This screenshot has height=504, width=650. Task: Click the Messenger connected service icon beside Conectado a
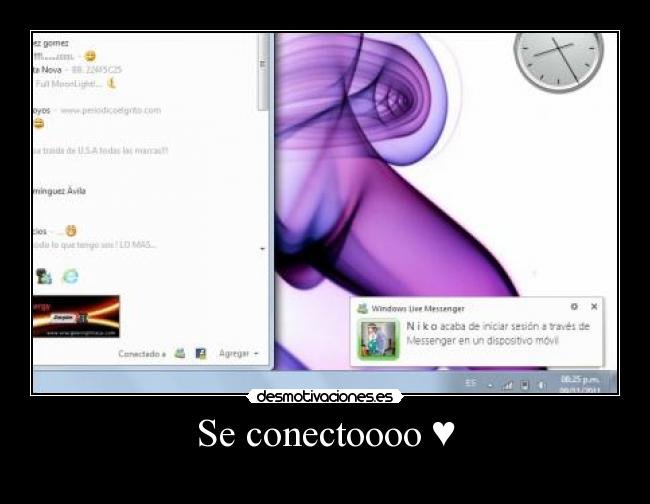point(180,354)
